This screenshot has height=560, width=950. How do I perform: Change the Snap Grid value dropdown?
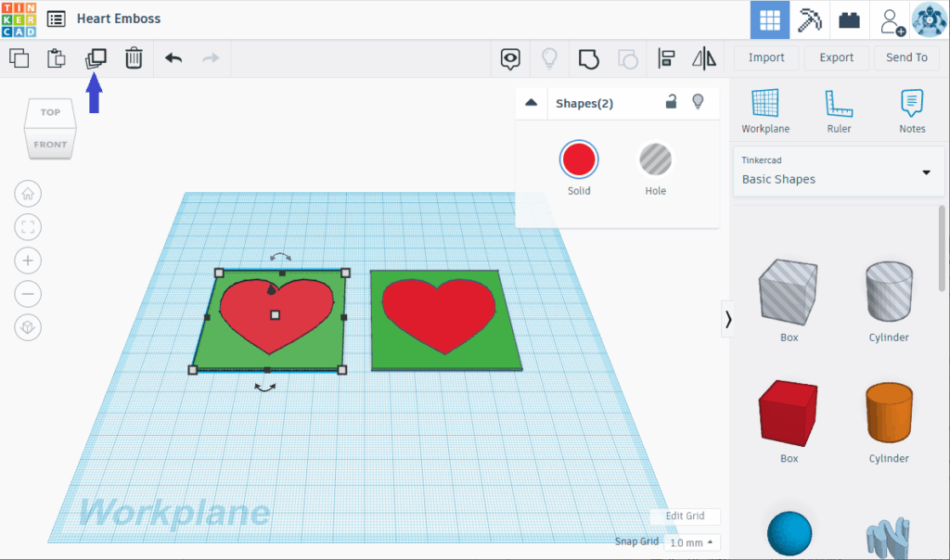691,541
